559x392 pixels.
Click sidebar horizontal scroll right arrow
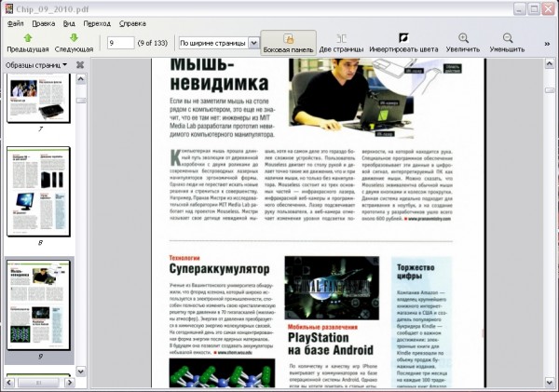[70, 383]
